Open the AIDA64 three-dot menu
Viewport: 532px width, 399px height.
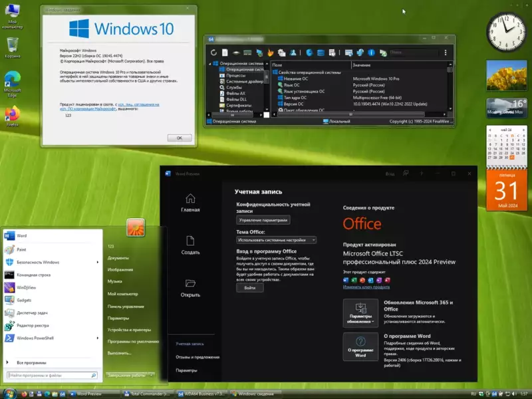tap(446, 53)
